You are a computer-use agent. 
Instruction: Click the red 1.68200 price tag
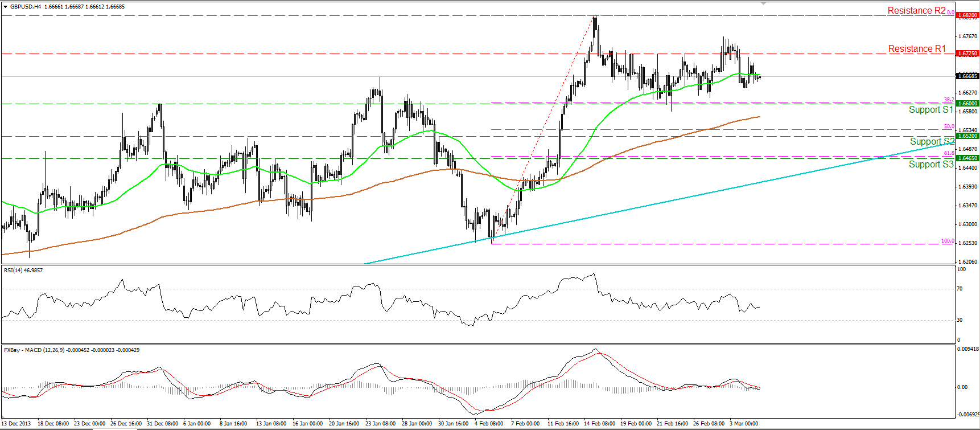point(967,15)
